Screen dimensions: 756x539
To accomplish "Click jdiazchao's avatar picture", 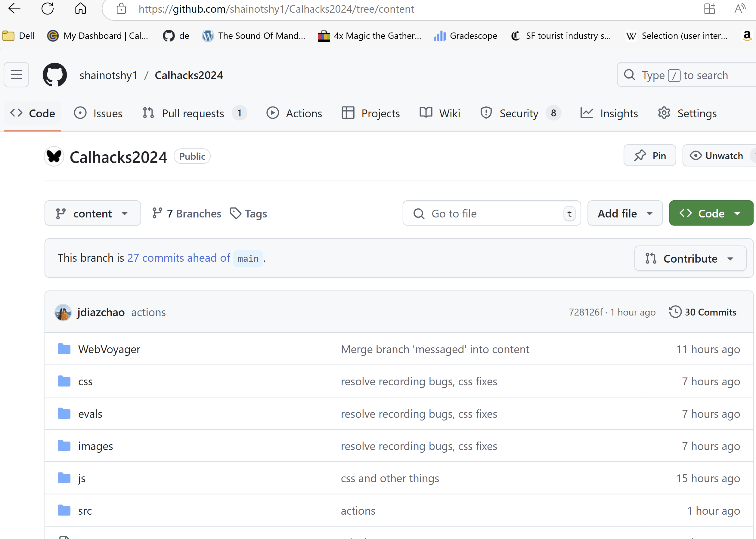I will (63, 312).
